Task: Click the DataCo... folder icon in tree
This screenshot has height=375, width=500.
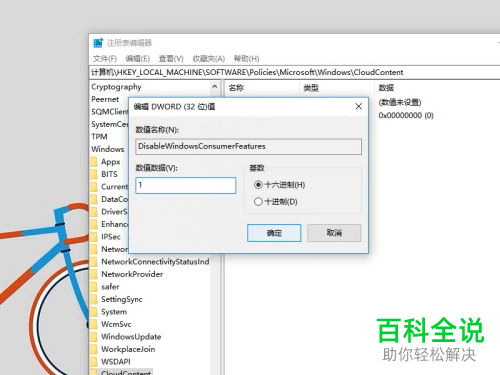Action: (94, 199)
